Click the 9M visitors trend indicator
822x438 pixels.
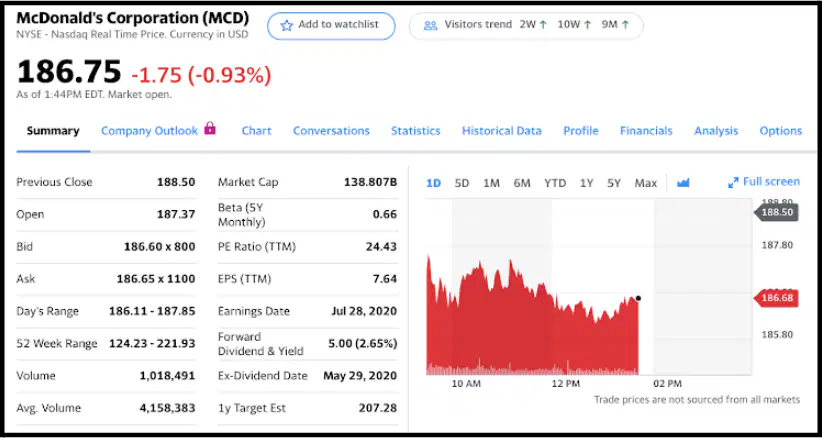coord(615,25)
